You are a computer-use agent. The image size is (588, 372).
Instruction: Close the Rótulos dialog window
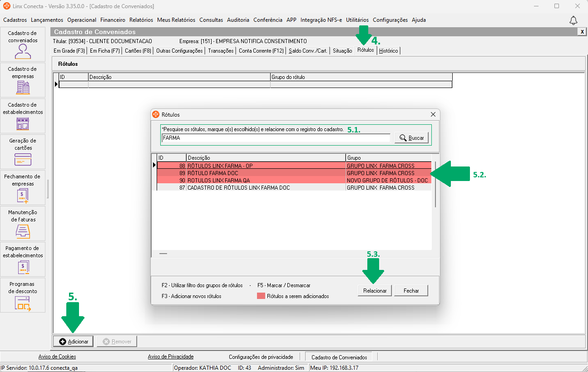tap(433, 115)
